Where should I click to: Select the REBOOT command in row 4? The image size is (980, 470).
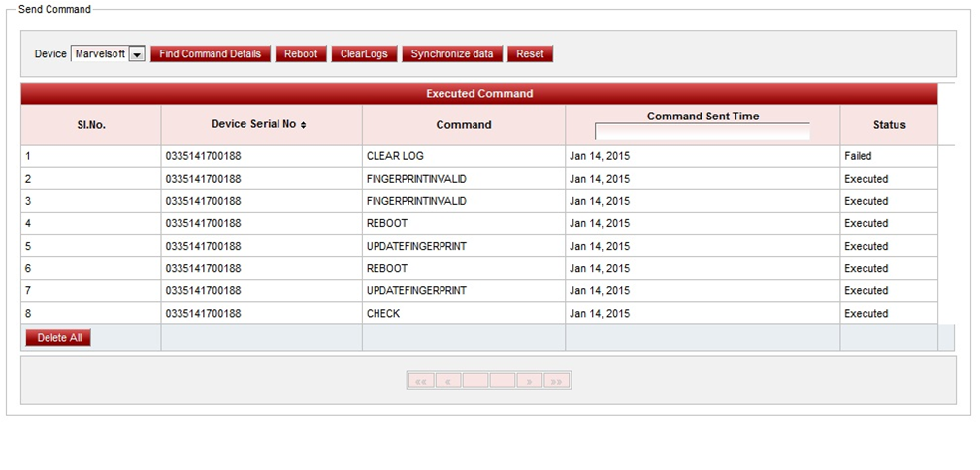[387, 223]
